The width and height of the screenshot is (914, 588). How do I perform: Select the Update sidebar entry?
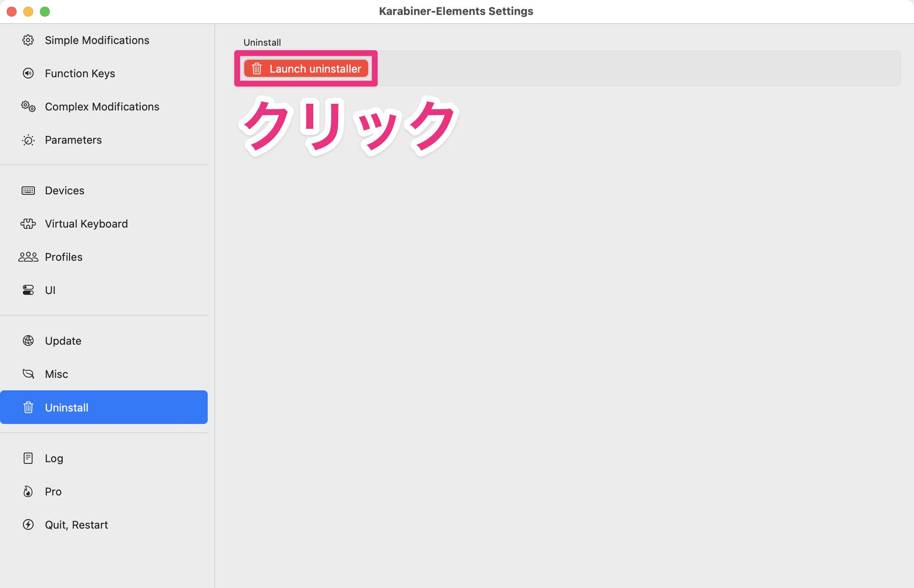[63, 341]
